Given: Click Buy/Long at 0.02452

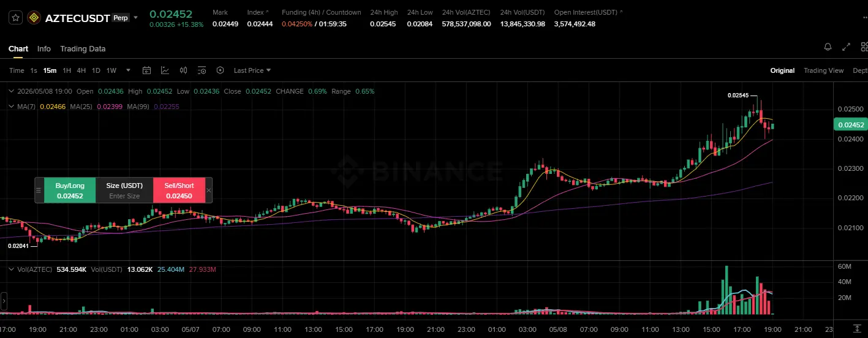Looking at the screenshot, I should [x=70, y=190].
